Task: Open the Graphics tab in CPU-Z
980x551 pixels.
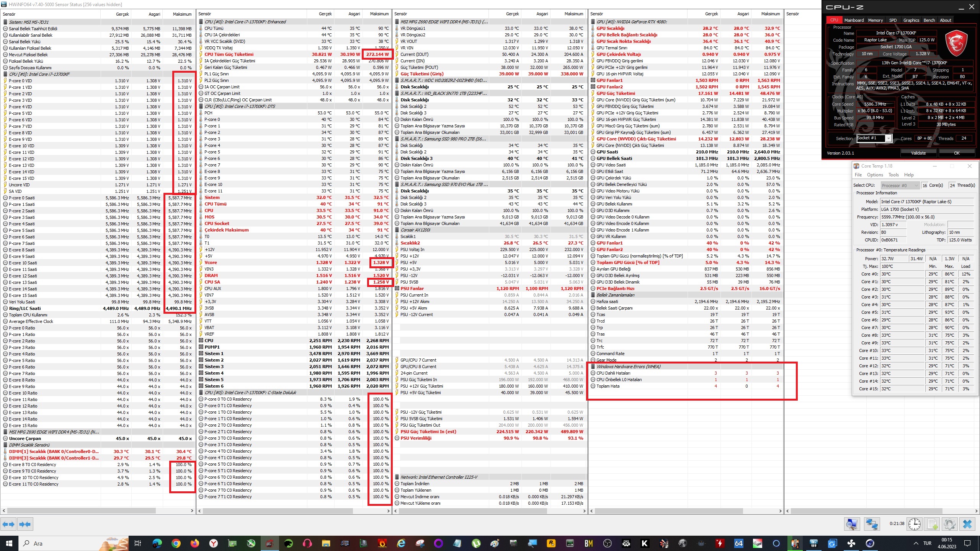Action: coord(911,20)
